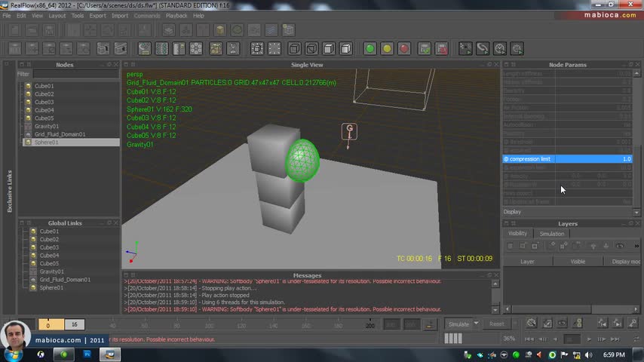The height and width of the screenshot is (362, 644).
Task: Click the yellow cube object icon in top toolbar
Action: pos(220,30)
